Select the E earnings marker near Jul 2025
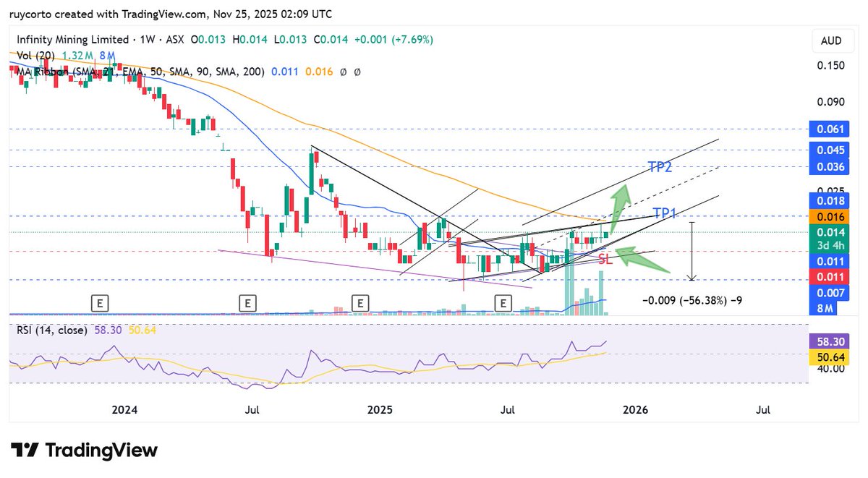Screen dimensions: 868x478 502,304
